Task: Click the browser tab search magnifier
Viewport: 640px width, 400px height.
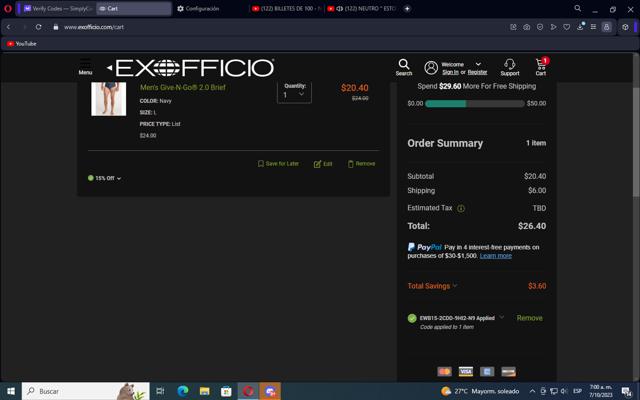Action: pyautogui.click(x=578, y=8)
